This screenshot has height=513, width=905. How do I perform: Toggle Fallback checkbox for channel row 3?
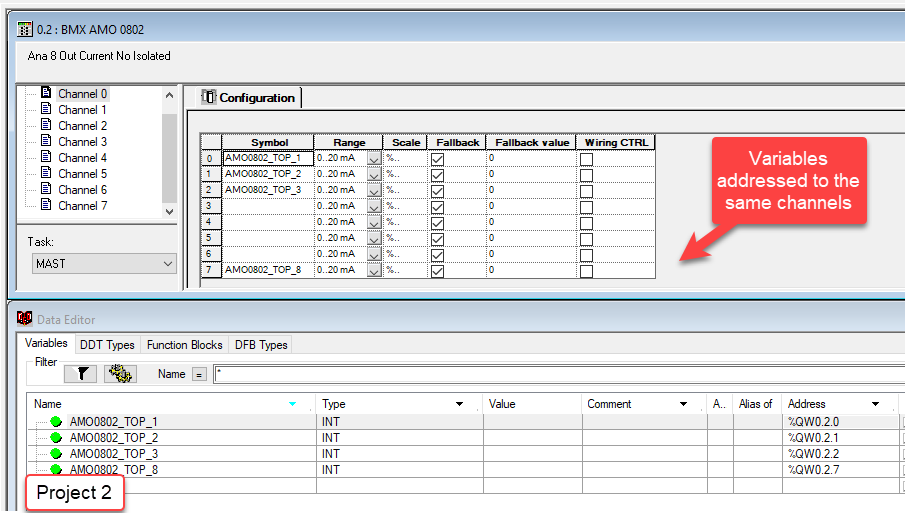pos(437,207)
